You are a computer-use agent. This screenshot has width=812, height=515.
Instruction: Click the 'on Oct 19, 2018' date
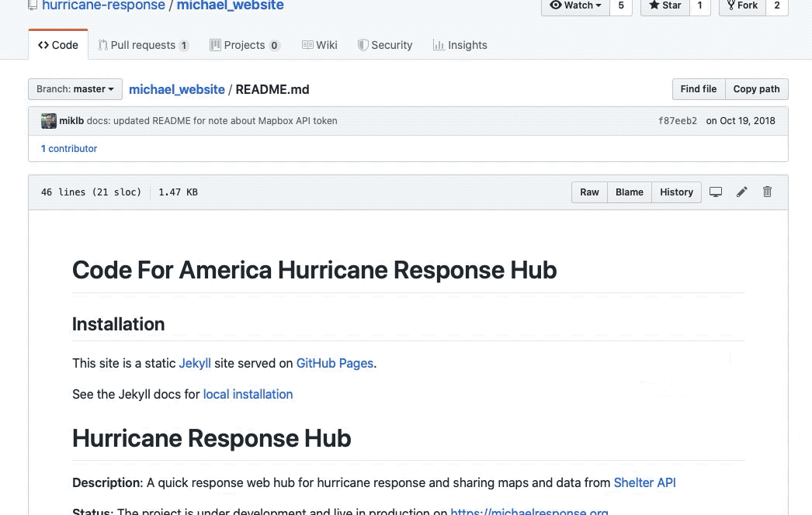pos(741,120)
